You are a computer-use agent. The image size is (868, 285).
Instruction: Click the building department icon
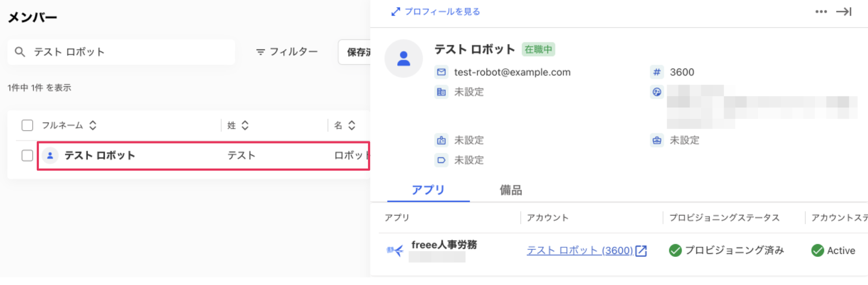coord(441,92)
